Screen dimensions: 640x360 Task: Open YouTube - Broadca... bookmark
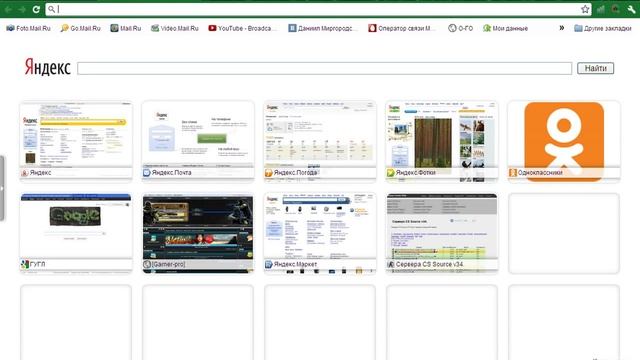coord(242,28)
